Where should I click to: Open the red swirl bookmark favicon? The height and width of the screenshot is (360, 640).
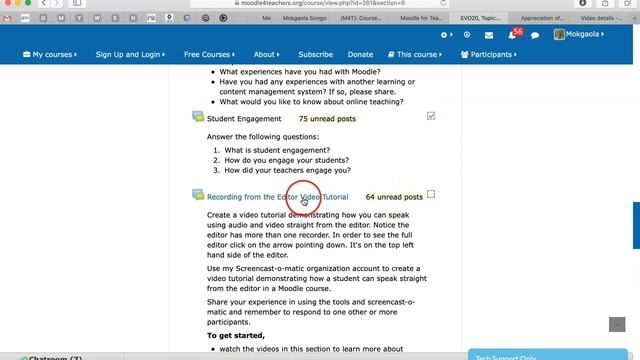pyautogui.click(x=205, y=18)
